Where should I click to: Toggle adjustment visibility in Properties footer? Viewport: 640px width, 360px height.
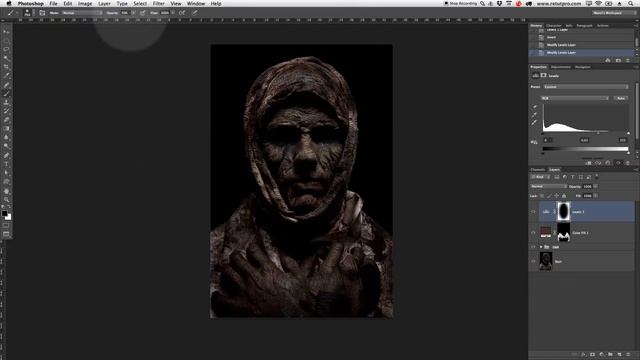(x=618, y=163)
